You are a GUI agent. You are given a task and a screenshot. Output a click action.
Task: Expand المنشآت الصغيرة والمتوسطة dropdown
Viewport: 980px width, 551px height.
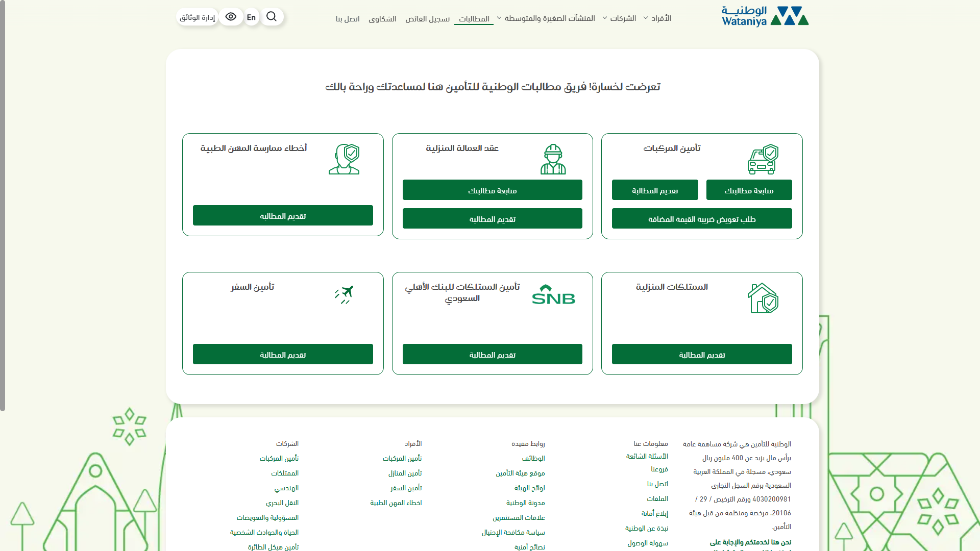tap(546, 18)
